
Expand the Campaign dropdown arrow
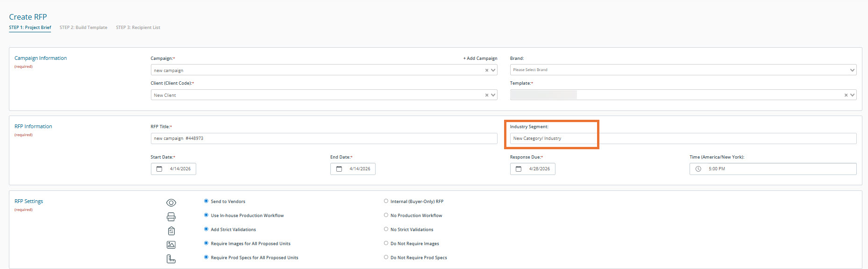(x=493, y=70)
